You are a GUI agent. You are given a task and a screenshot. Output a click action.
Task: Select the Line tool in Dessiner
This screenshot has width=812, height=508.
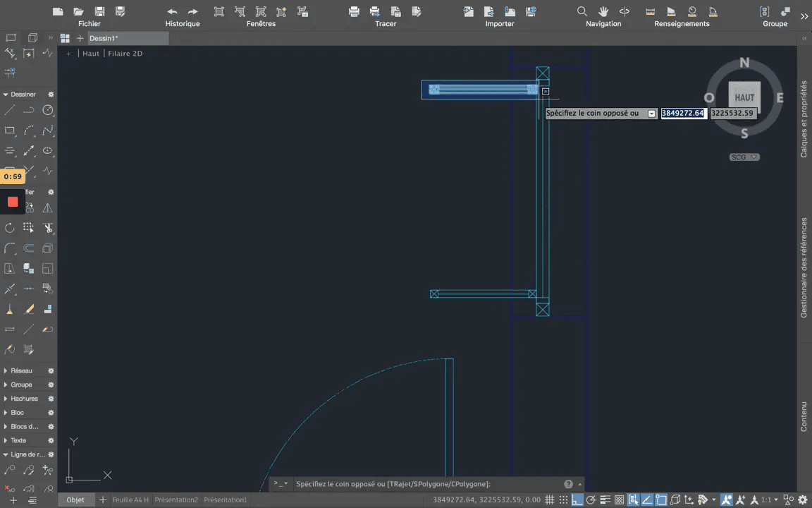pos(9,110)
